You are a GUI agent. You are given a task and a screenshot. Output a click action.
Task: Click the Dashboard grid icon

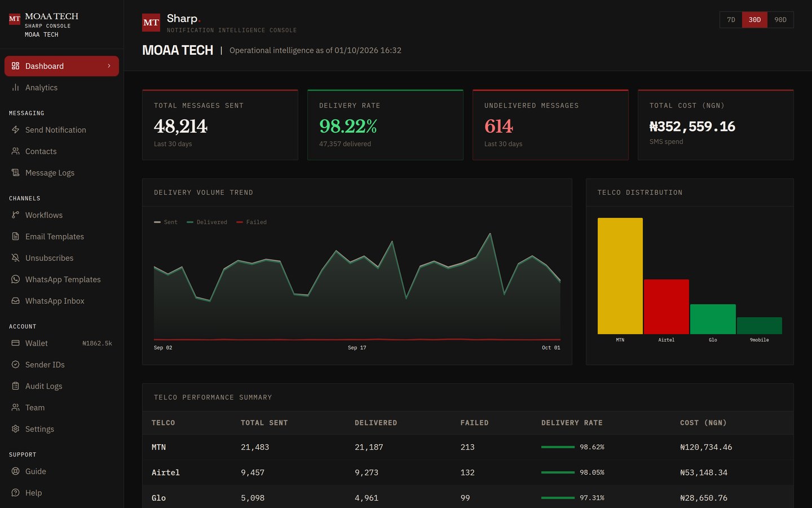pos(15,66)
